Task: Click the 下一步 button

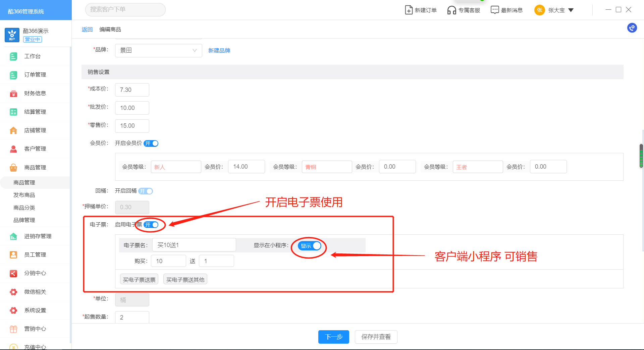Action: tap(333, 337)
